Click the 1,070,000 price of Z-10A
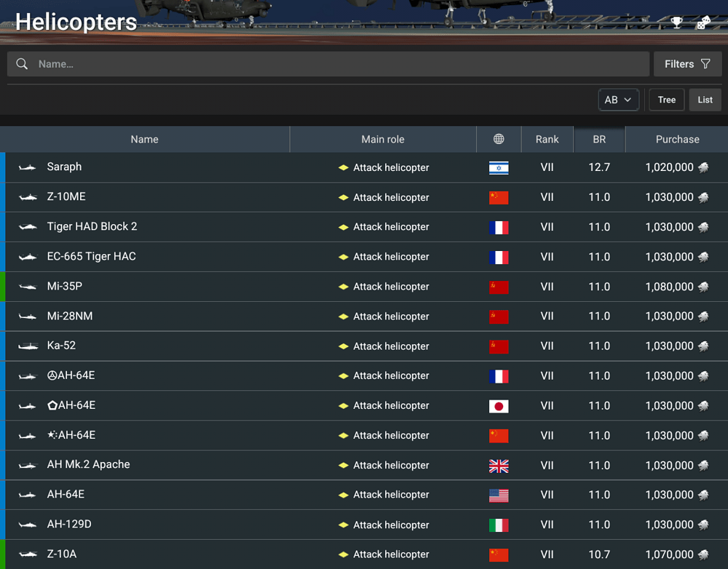Viewport: 728px width, 569px height. 669,554
